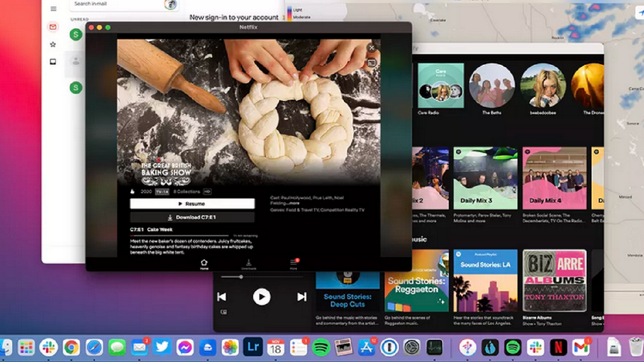Select the red Mail icon in the mail sidebar
This screenshot has height=362, width=644.
(53, 27)
